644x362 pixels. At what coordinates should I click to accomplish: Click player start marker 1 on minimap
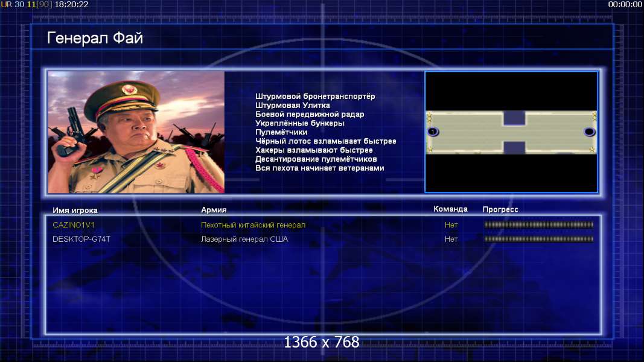(x=433, y=132)
